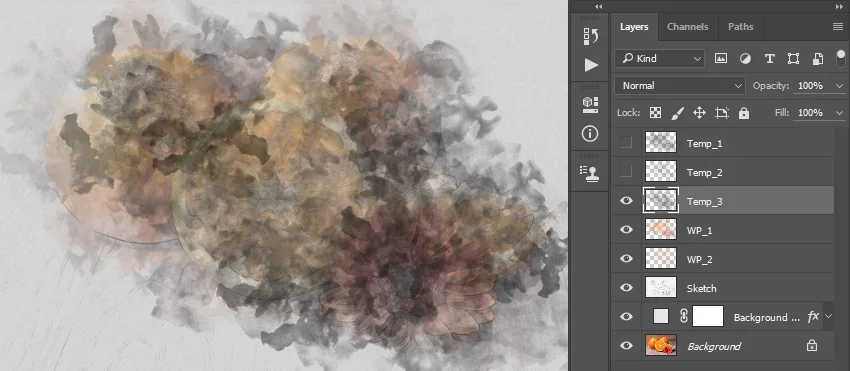Screen dimensions: 850x371
Task: Click the orange Background layer thumbnail
Action: [x=661, y=346]
